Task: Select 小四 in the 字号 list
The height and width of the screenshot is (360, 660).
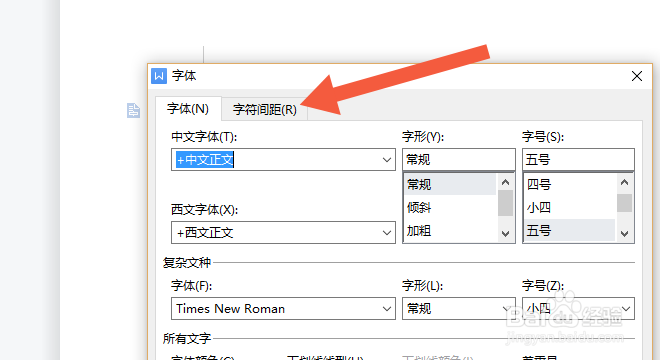Action: coord(570,207)
